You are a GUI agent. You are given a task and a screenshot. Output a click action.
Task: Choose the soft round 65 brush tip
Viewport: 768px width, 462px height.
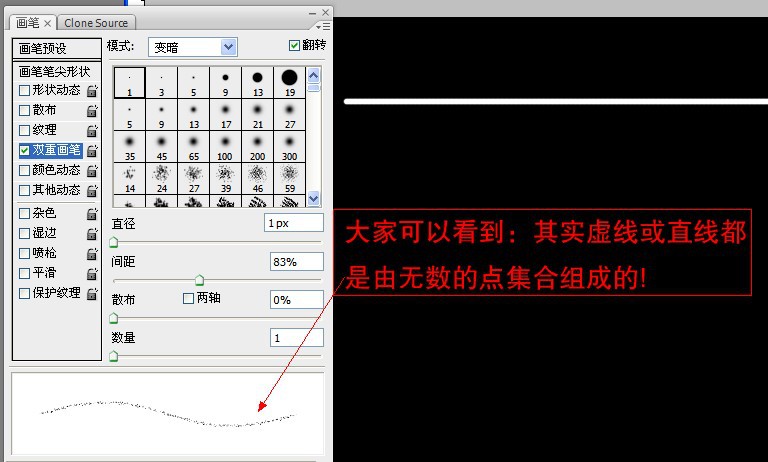point(193,146)
